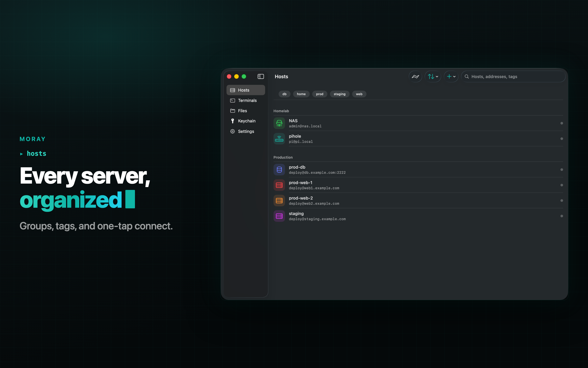Viewport: 588px width, 368px height.
Task: Click the Hosts window title
Action: pos(281,76)
